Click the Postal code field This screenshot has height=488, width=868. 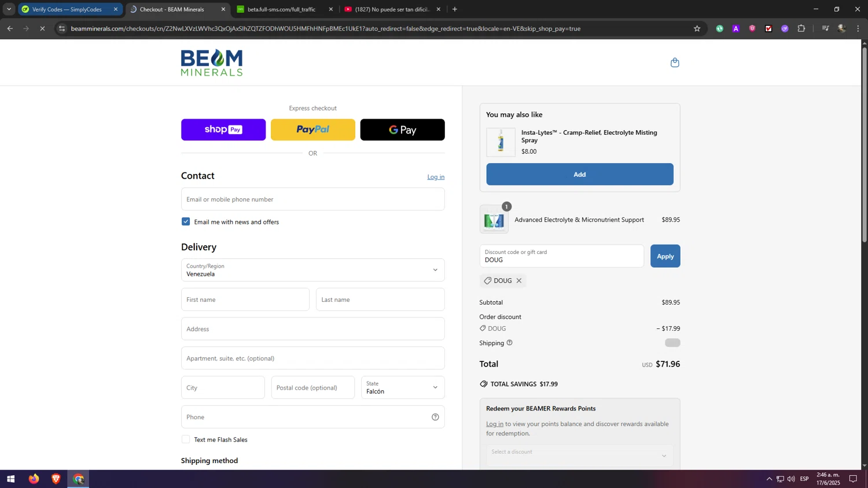(x=313, y=387)
